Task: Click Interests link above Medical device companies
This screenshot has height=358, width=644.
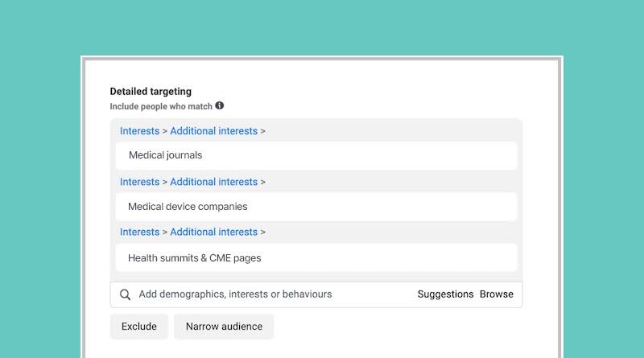Action: (139, 182)
